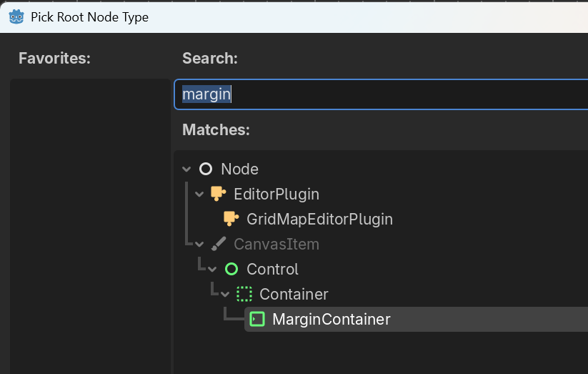Collapse the Control branch
The width and height of the screenshot is (588, 374).
click(212, 269)
